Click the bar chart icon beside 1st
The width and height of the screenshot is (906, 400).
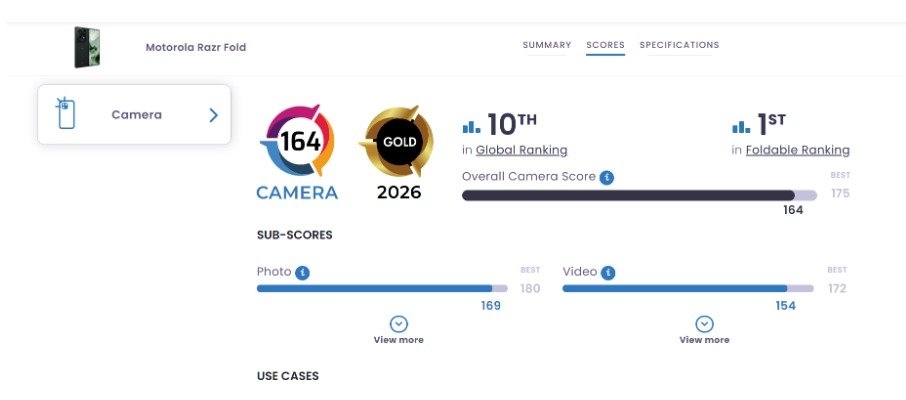tap(741, 127)
